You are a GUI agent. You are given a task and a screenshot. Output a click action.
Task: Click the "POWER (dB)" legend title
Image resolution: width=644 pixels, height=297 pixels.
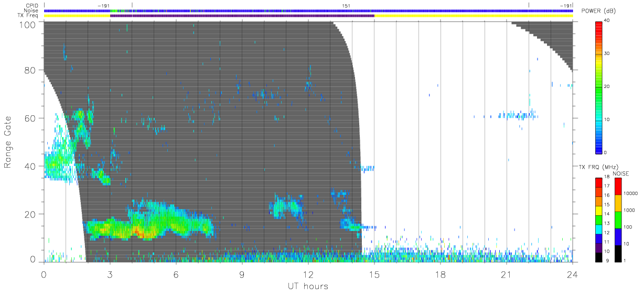tap(599, 11)
